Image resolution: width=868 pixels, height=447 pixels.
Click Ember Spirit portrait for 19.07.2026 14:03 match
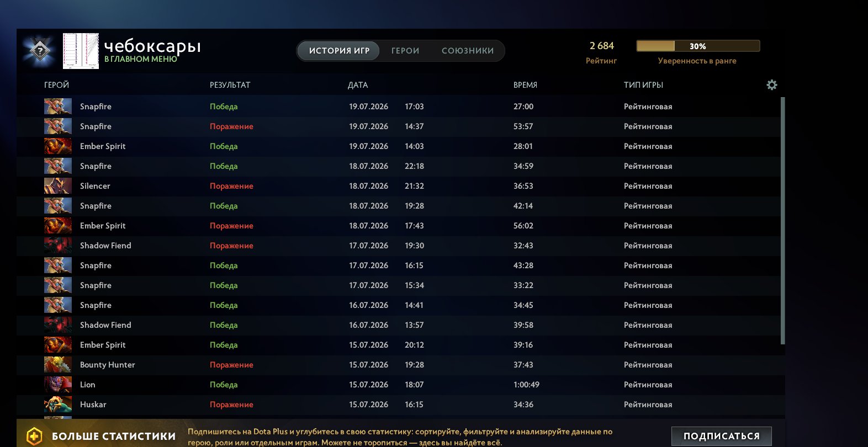pos(58,146)
